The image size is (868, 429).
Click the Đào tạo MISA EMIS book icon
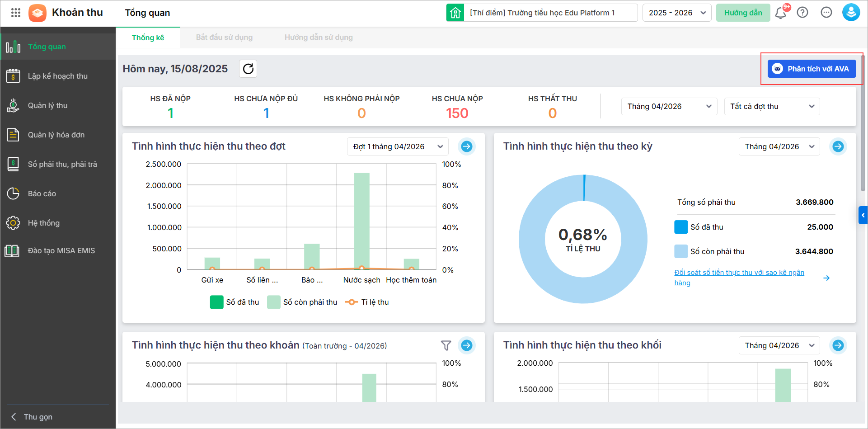12,250
